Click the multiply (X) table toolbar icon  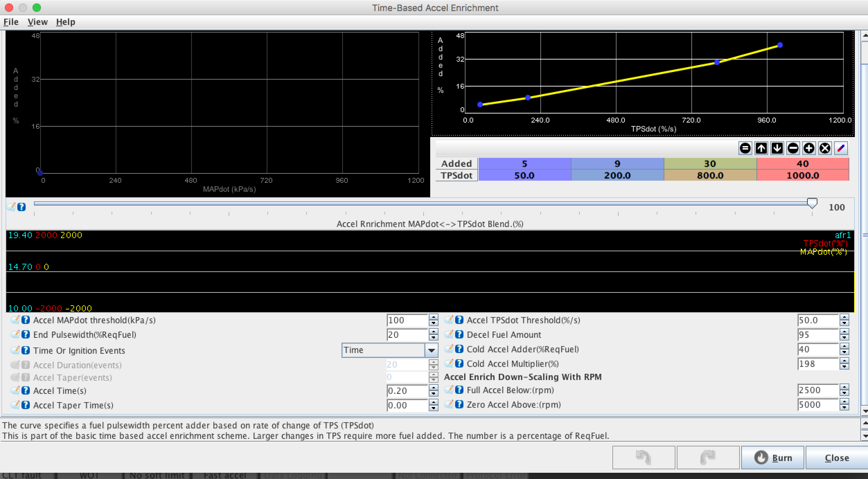tap(825, 148)
